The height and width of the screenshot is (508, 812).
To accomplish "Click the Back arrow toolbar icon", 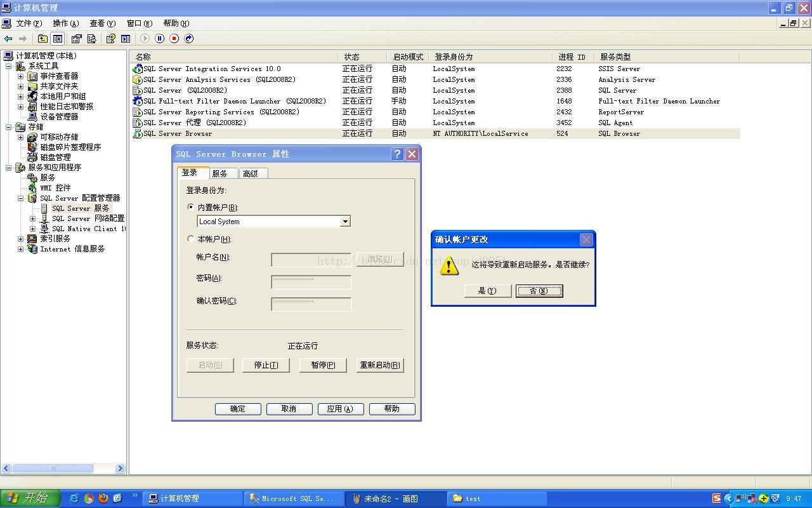I will (x=8, y=39).
